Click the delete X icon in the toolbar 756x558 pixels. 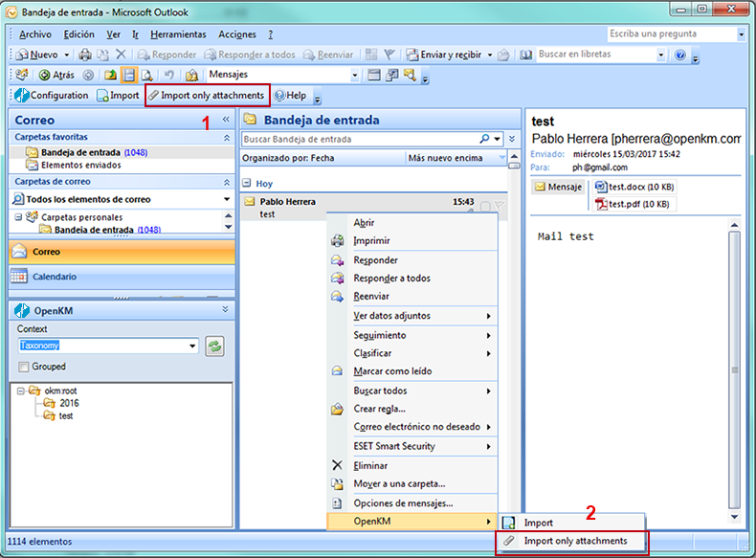pos(121,55)
